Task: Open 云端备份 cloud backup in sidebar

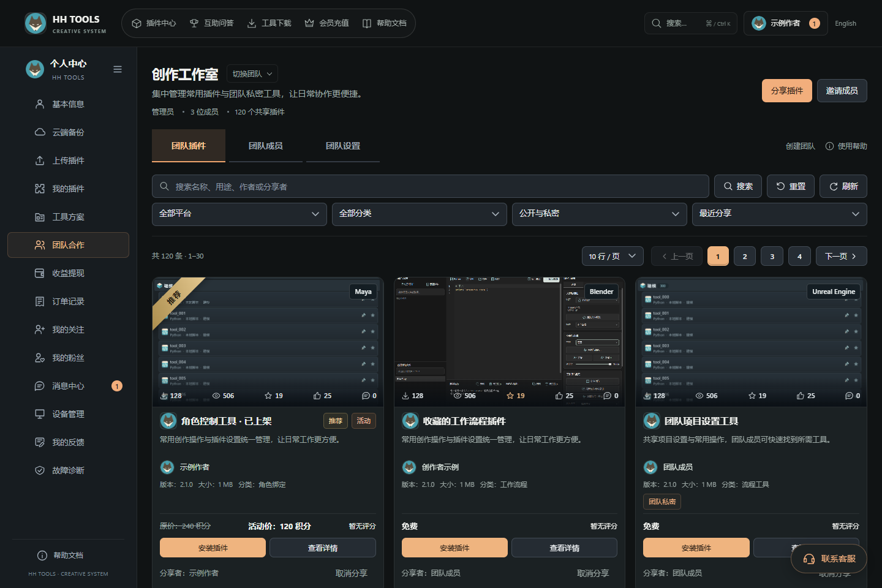Action: point(68,132)
